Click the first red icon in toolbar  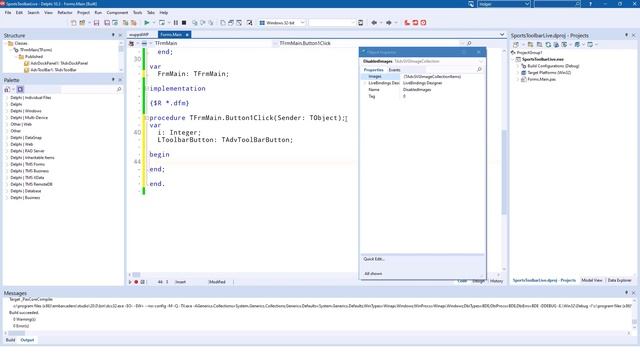pyautogui.click(x=407, y=23)
